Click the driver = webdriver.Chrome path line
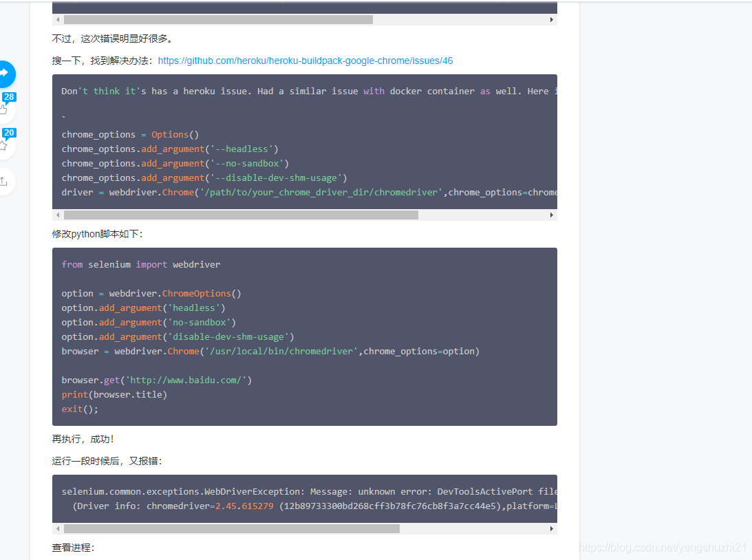The height and width of the screenshot is (560, 752). (310, 192)
